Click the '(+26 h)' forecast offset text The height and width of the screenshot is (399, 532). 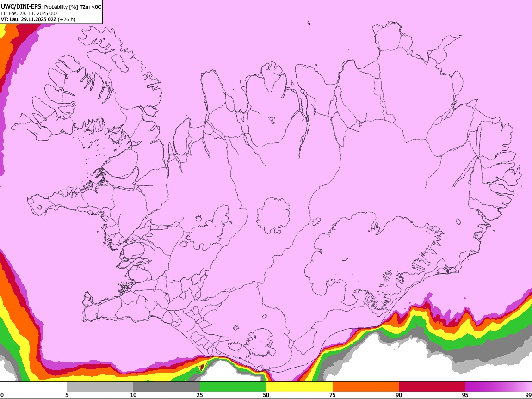[67, 19]
